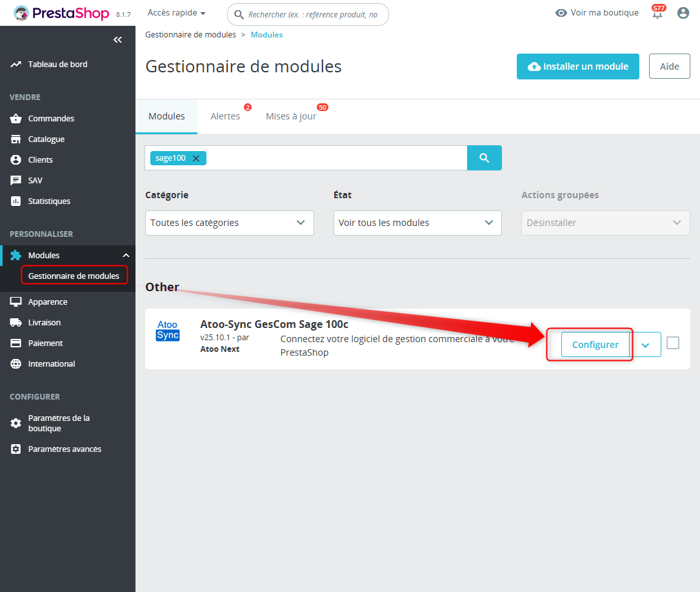Open the Désinstaller grouped actions dropdown
Screen dimensions: 700x592
(x=605, y=223)
